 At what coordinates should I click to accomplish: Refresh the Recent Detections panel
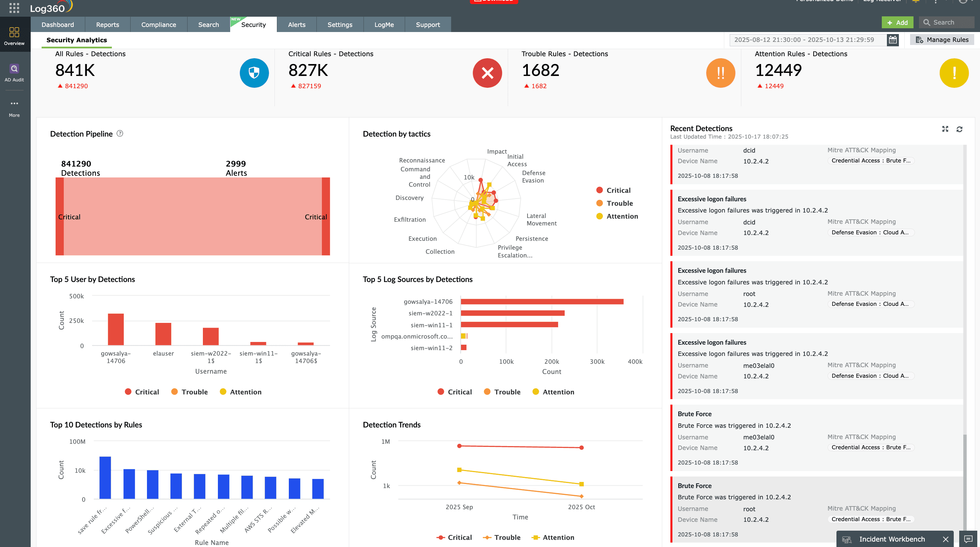tap(960, 129)
